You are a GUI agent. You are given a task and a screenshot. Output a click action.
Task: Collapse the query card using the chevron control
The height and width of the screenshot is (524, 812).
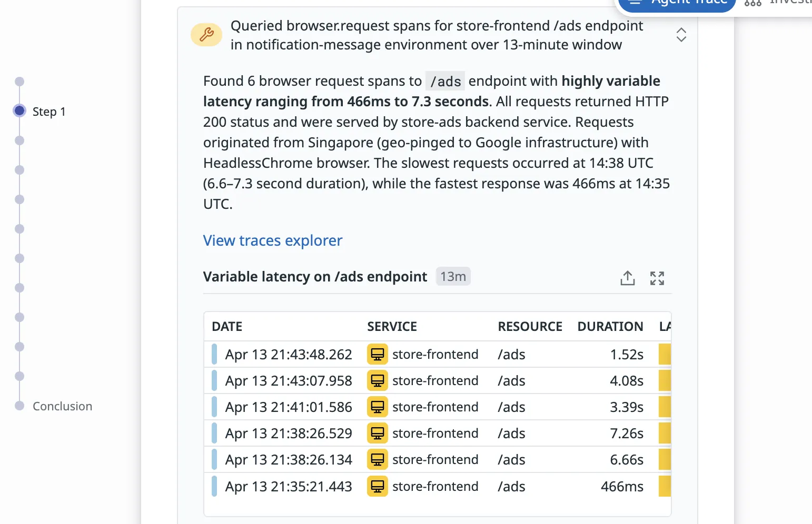pyautogui.click(x=681, y=35)
